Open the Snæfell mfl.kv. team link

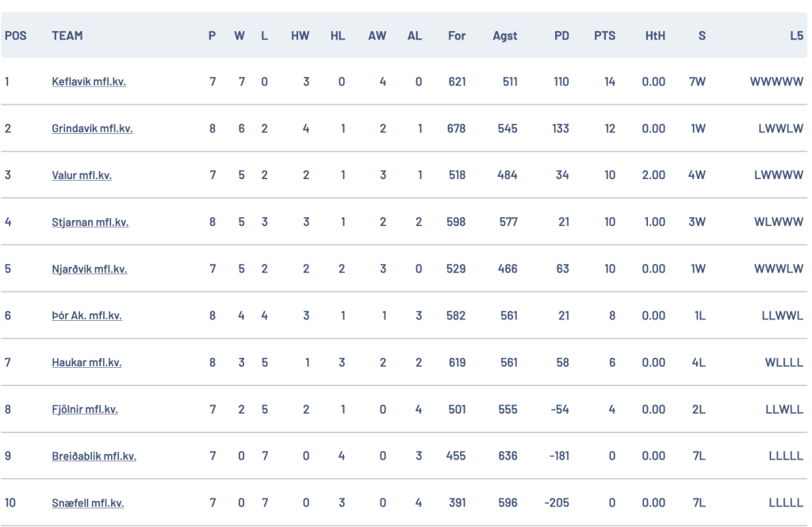pos(87,502)
